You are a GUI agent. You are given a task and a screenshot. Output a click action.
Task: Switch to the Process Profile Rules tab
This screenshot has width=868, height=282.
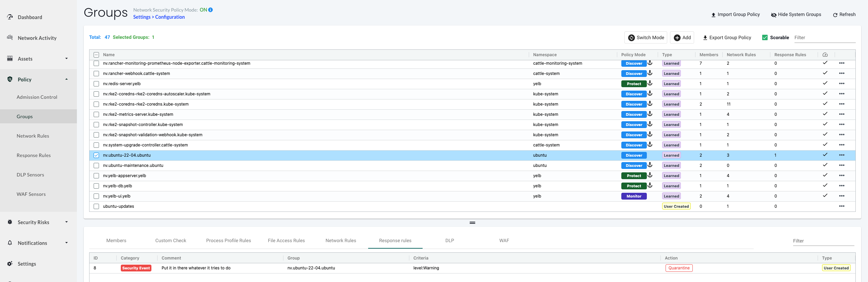pyautogui.click(x=229, y=240)
